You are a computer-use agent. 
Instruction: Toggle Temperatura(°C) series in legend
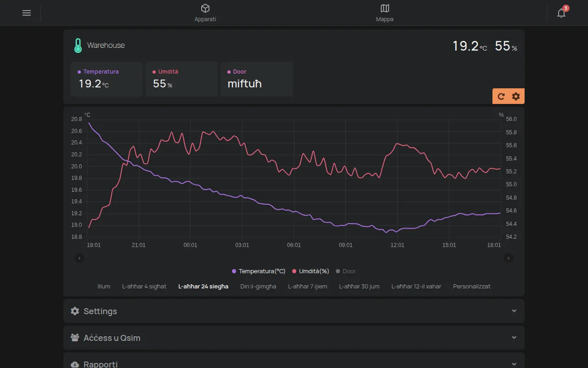(259, 271)
